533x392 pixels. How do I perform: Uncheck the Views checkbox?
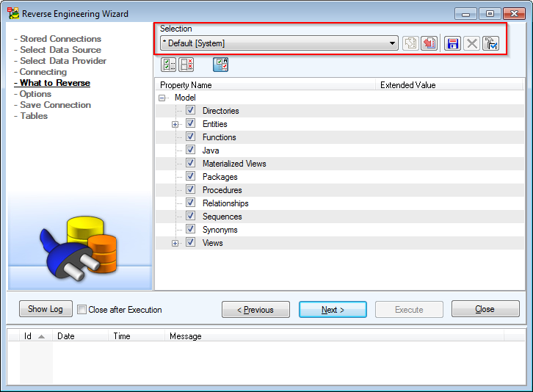pos(190,242)
